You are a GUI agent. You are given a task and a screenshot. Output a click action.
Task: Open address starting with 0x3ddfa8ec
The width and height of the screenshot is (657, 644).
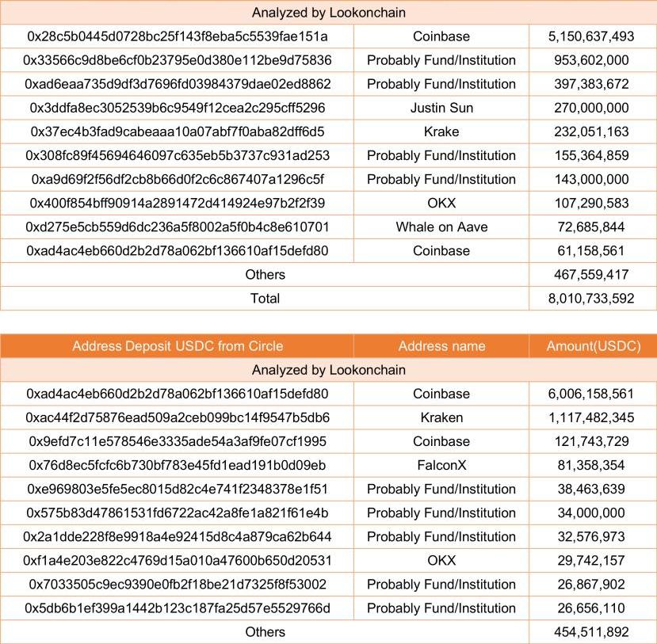[x=177, y=108]
